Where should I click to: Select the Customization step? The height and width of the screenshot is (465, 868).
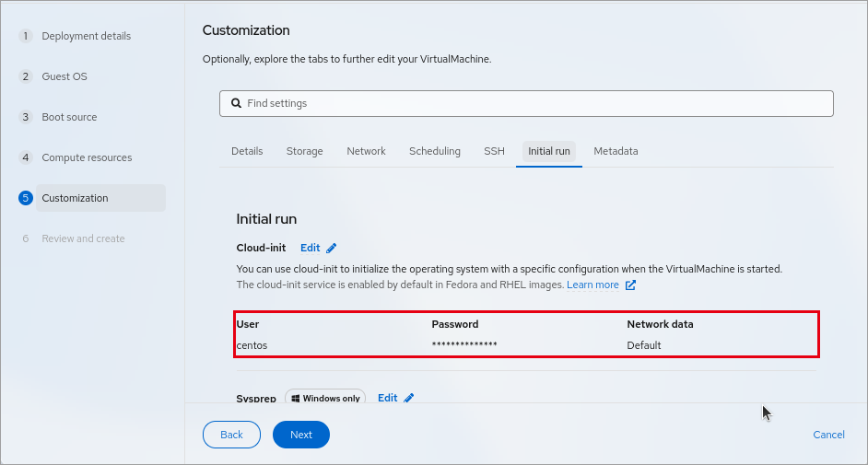click(x=100, y=198)
